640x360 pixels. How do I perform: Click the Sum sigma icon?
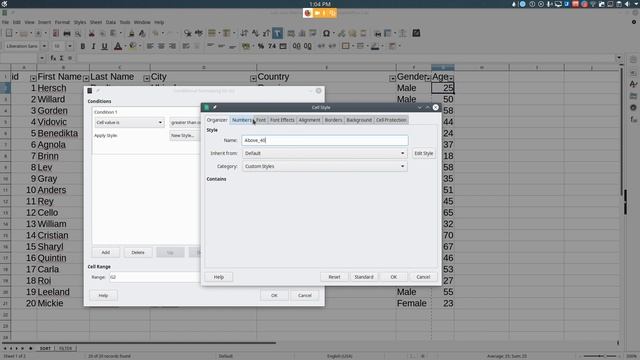point(62,58)
